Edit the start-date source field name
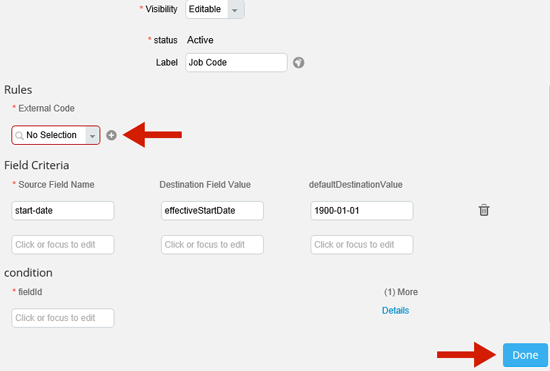The width and height of the screenshot is (550, 371). pos(63,210)
